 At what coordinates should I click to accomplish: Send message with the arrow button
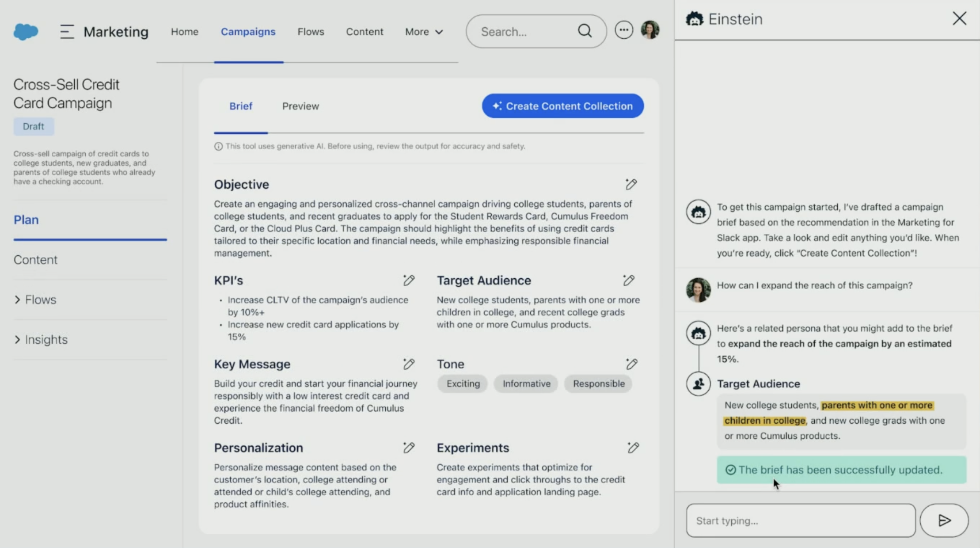tap(944, 520)
